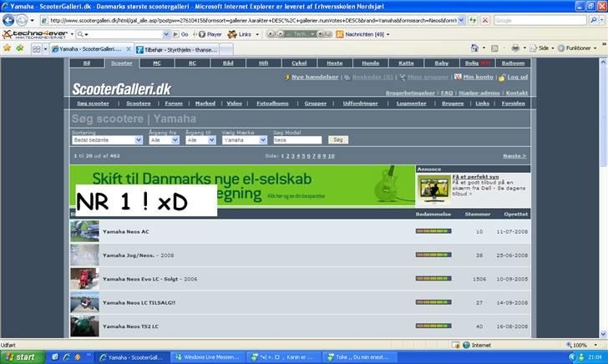
Task: Expand the Årgang fra dropdown
Action: coord(164,140)
